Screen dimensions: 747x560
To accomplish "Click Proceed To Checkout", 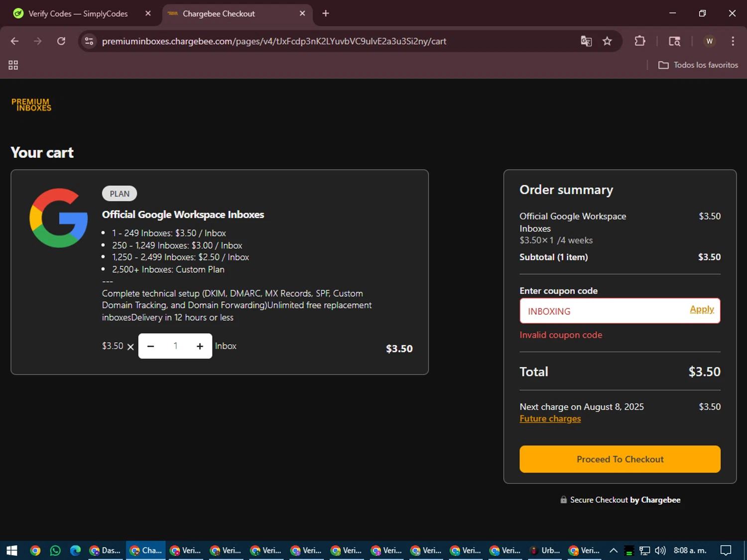I will tap(620, 459).
